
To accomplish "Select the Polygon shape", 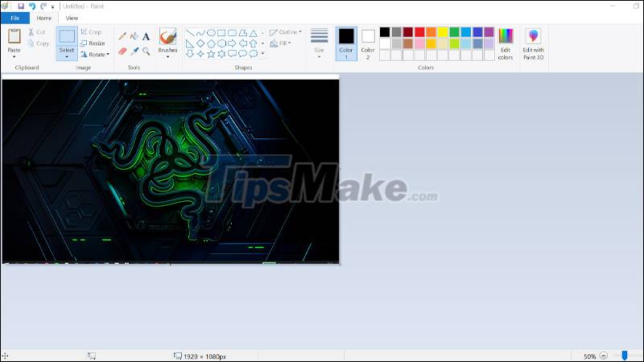I will (243, 33).
